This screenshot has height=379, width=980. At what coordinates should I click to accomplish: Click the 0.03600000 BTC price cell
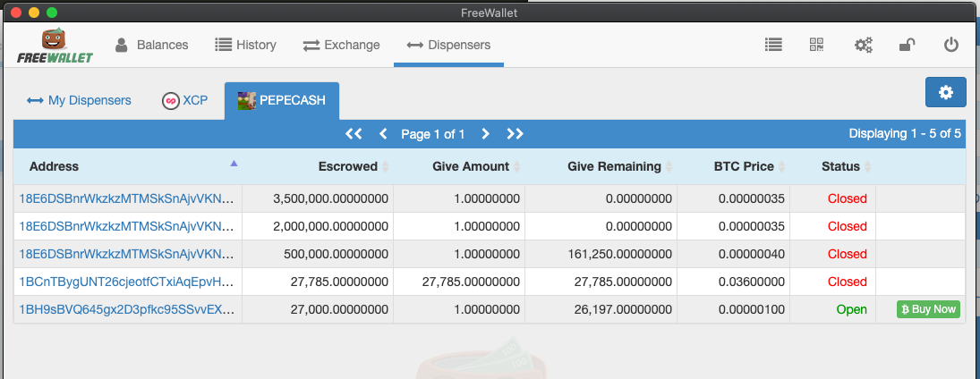734,282
